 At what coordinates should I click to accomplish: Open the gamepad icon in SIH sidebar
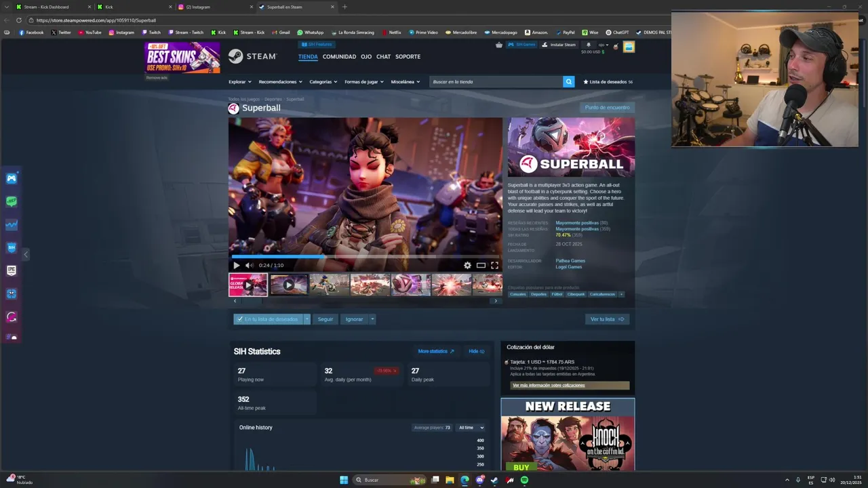click(x=12, y=179)
